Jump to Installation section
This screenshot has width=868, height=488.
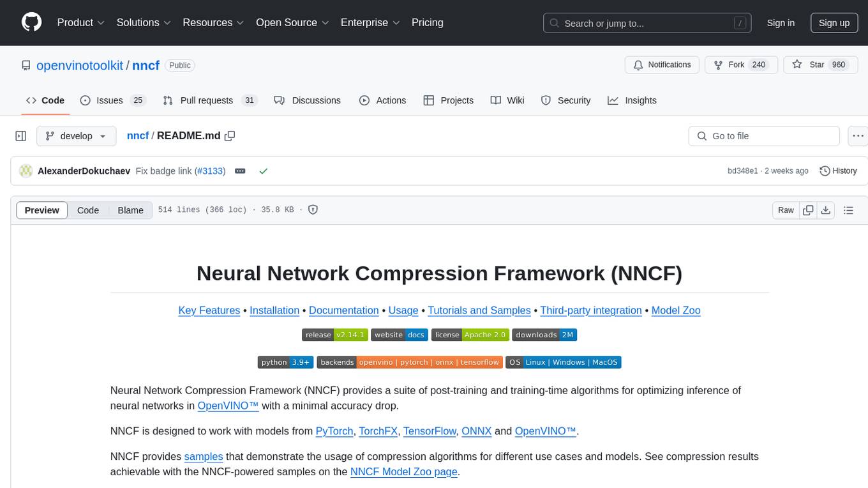point(274,310)
